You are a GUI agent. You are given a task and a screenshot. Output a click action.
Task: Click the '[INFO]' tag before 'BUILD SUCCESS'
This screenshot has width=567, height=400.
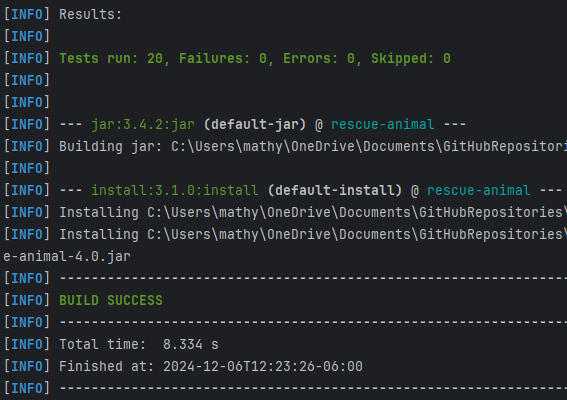(x=27, y=300)
